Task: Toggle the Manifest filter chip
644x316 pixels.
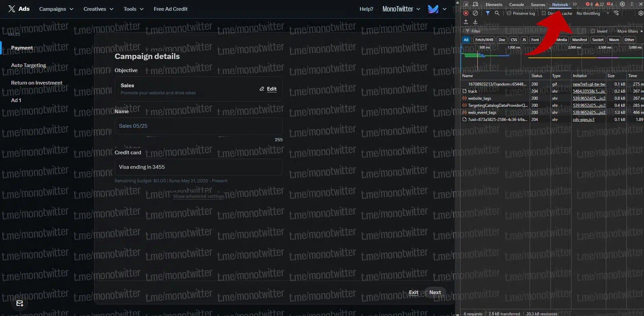Action: coord(580,40)
